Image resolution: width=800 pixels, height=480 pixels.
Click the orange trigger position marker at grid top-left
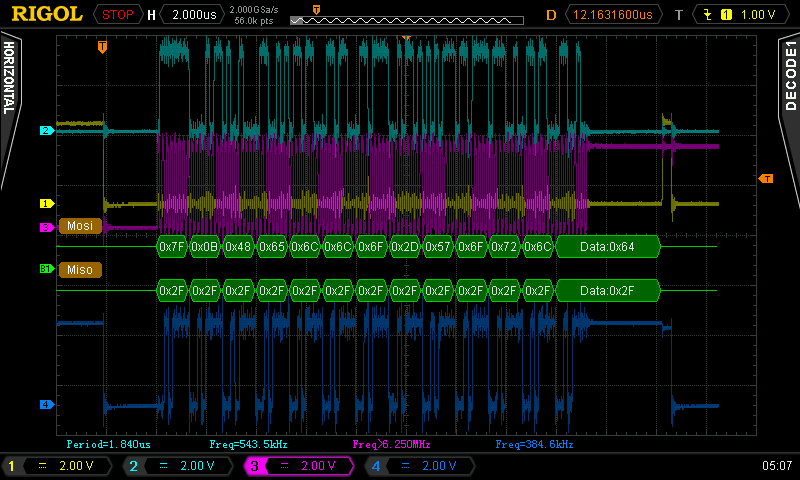click(102, 47)
